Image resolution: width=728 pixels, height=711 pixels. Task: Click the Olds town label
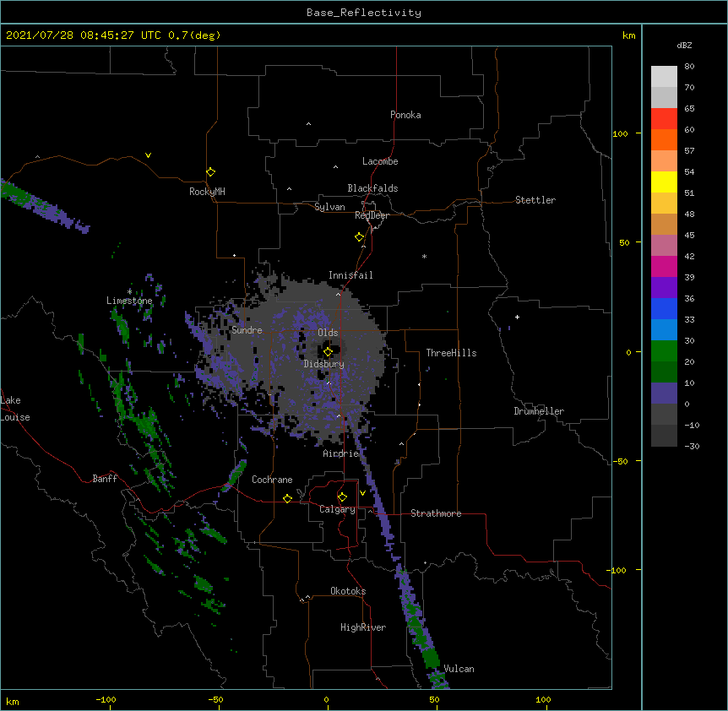[x=328, y=333]
